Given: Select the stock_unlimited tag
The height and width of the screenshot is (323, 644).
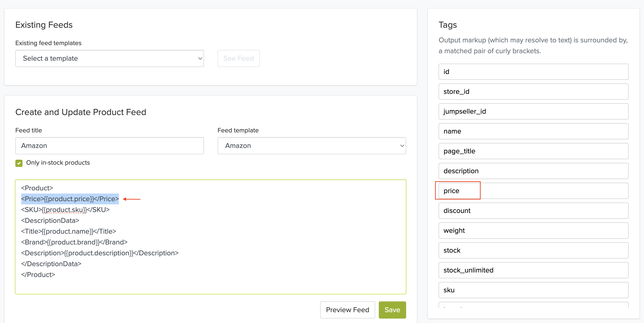Looking at the screenshot, I should coord(533,270).
